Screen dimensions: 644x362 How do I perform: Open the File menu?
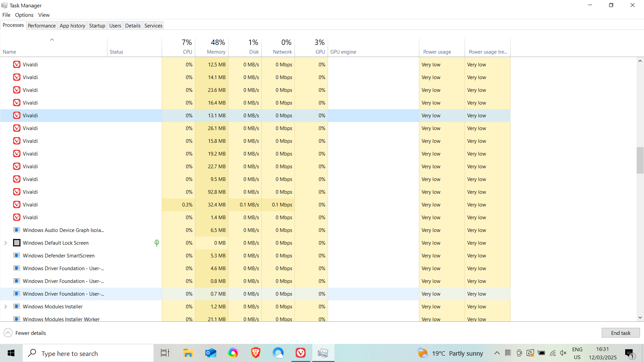click(x=6, y=15)
